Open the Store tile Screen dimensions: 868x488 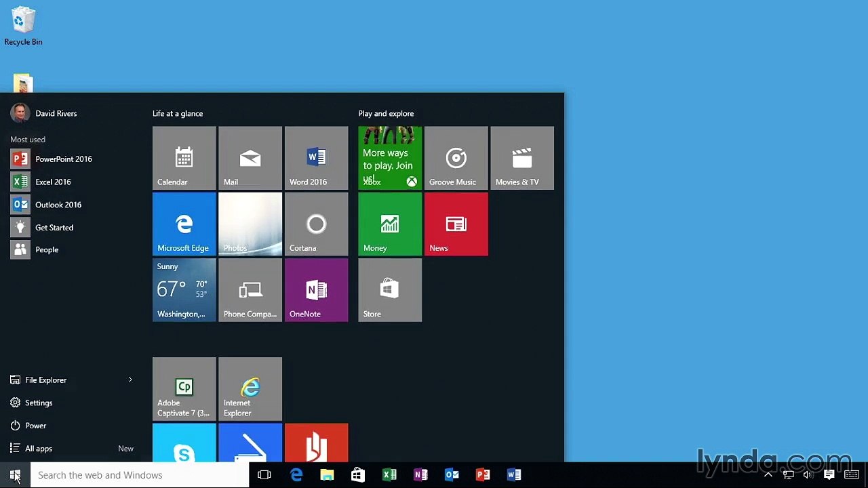[x=390, y=290]
